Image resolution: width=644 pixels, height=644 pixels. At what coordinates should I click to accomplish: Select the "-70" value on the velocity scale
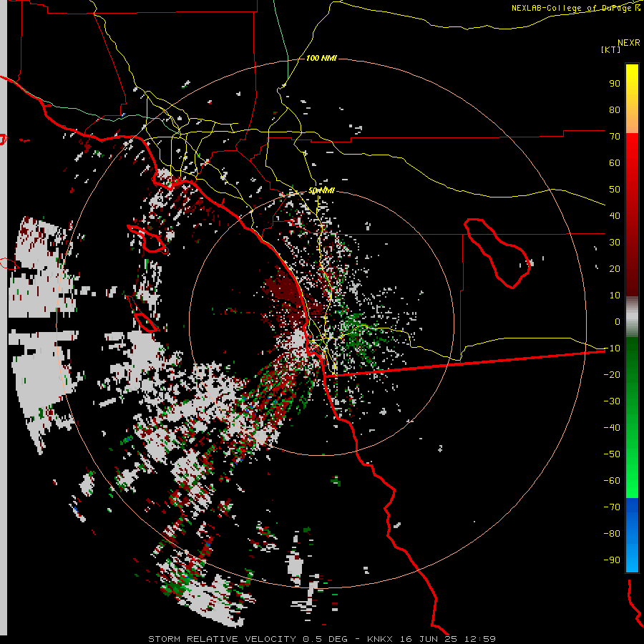612,507
